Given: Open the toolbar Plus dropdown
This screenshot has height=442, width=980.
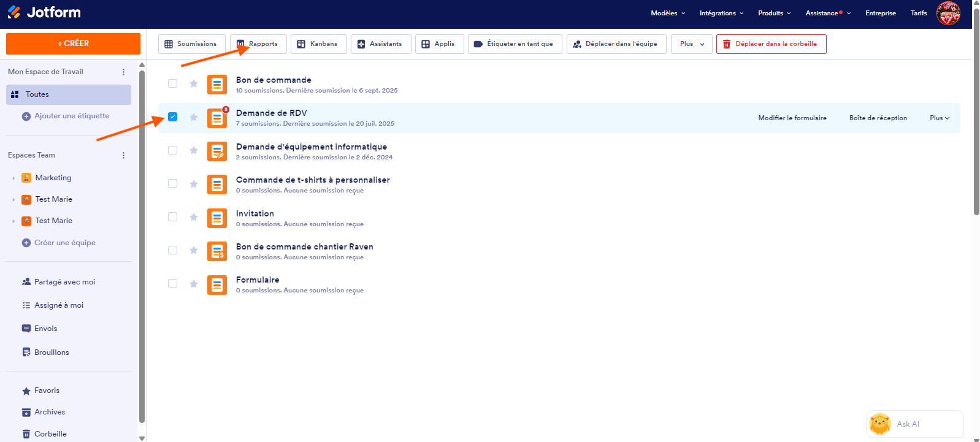Looking at the screenshot, I should [692, 44].
